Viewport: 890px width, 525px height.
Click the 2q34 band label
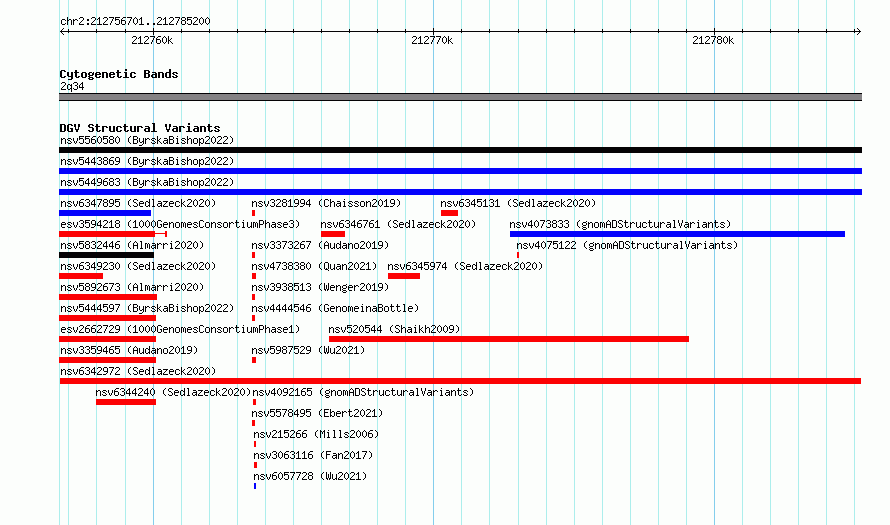(x=72, y=87)
